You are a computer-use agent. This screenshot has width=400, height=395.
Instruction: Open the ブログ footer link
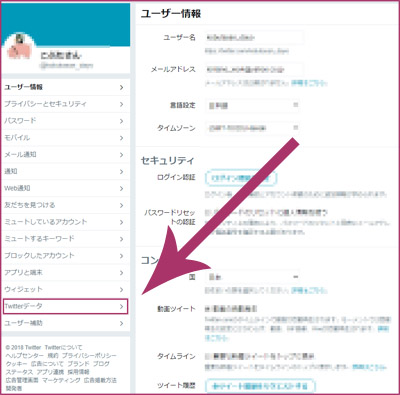(x=101, y=364)
